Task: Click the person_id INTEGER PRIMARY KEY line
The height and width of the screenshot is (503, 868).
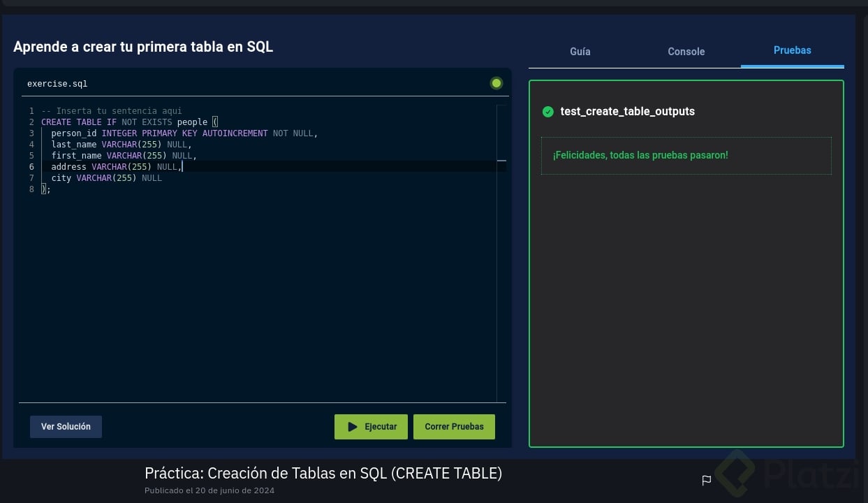Action: tap(184, 133)
